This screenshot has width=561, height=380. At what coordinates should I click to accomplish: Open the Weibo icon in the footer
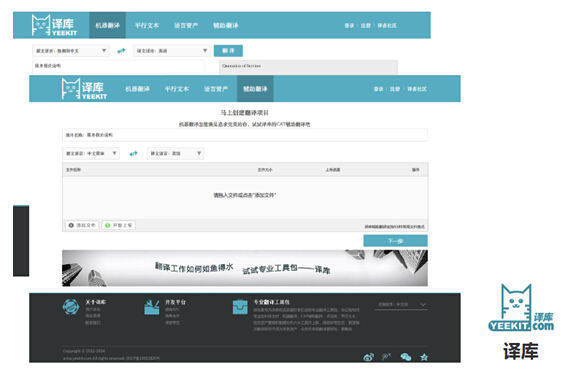(369, 357)
